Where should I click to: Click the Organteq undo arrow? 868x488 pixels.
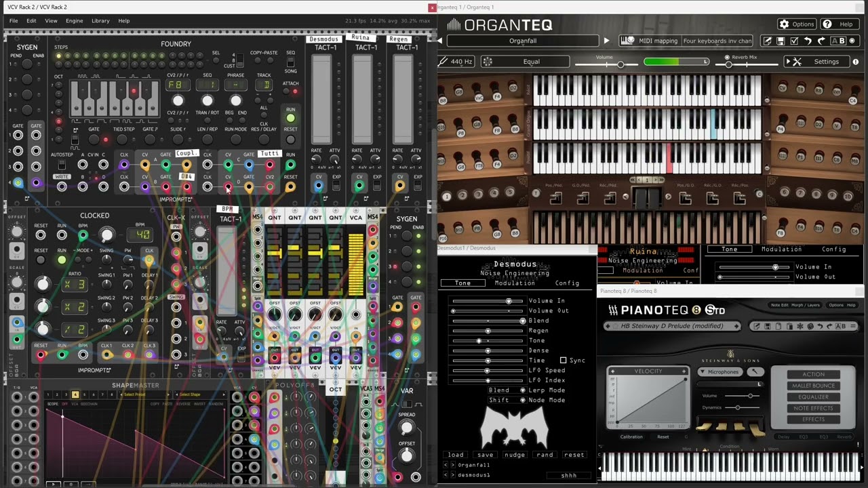(x=808, y=41)
